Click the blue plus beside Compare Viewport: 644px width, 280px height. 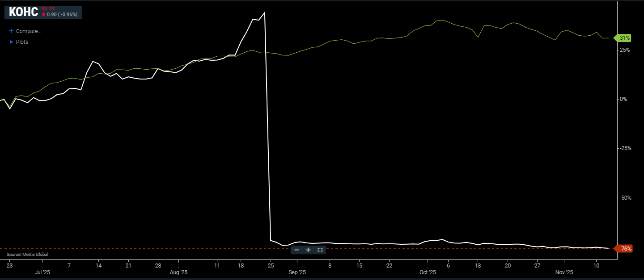tap(11, 31)
